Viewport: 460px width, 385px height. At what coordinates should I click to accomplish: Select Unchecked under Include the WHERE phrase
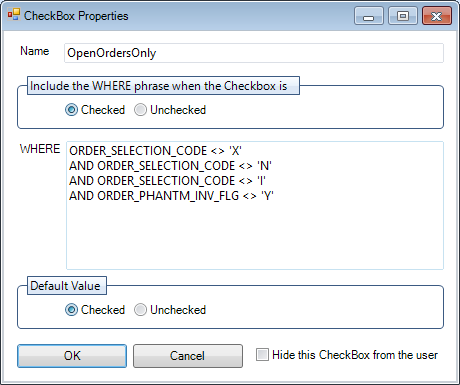(170, 110)
